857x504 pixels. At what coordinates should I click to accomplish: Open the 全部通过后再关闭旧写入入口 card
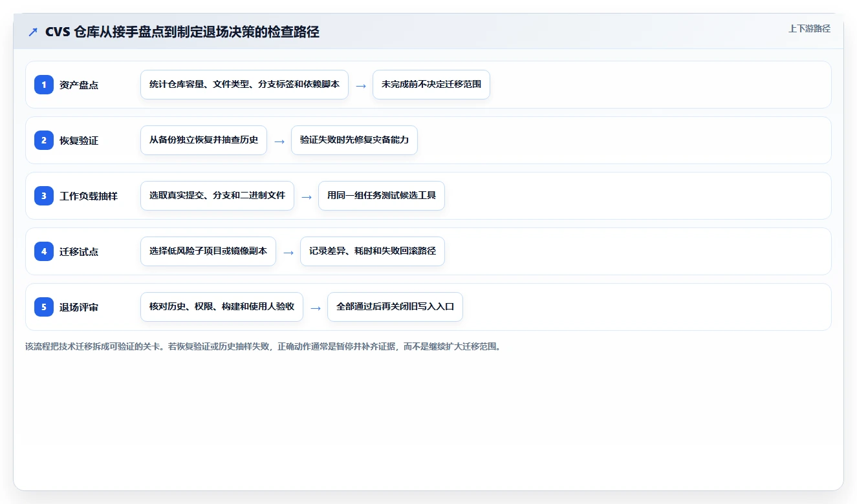click(395, 307)
